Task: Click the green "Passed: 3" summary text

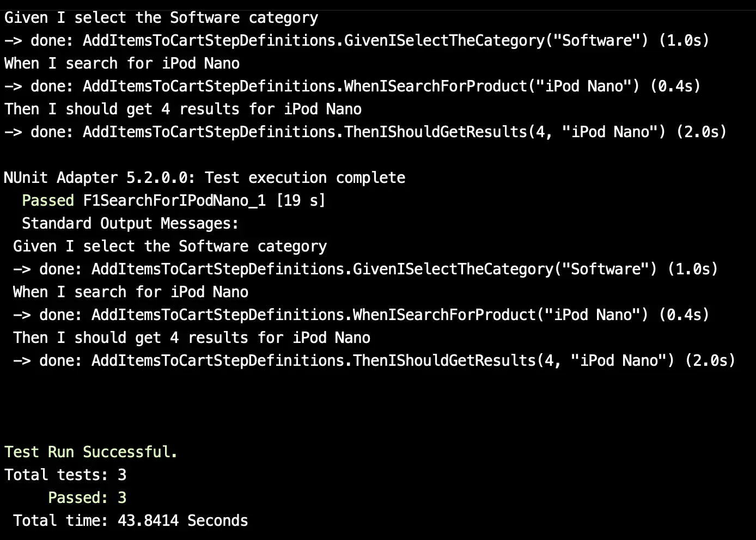Action: tap(87, 498)
